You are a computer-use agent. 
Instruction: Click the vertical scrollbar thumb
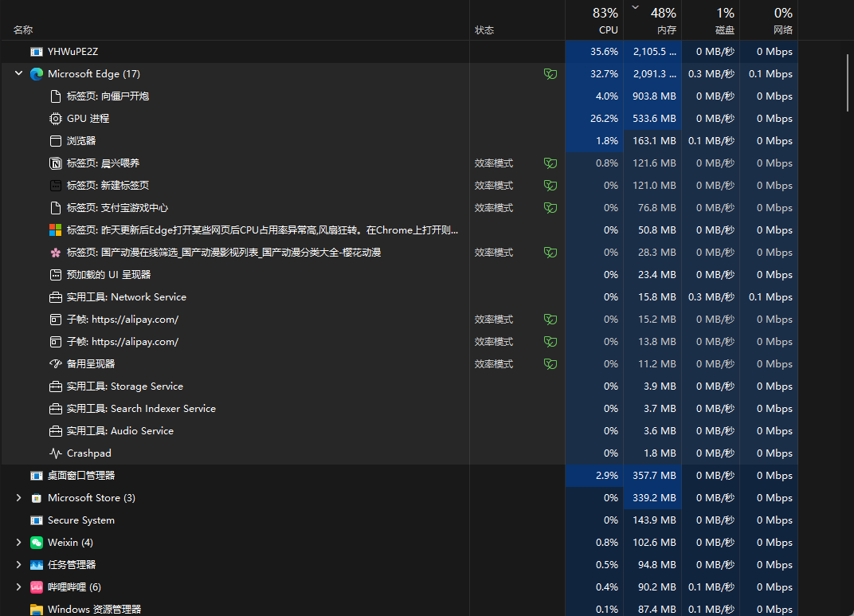pyautogui.click(x=848, y=83)
